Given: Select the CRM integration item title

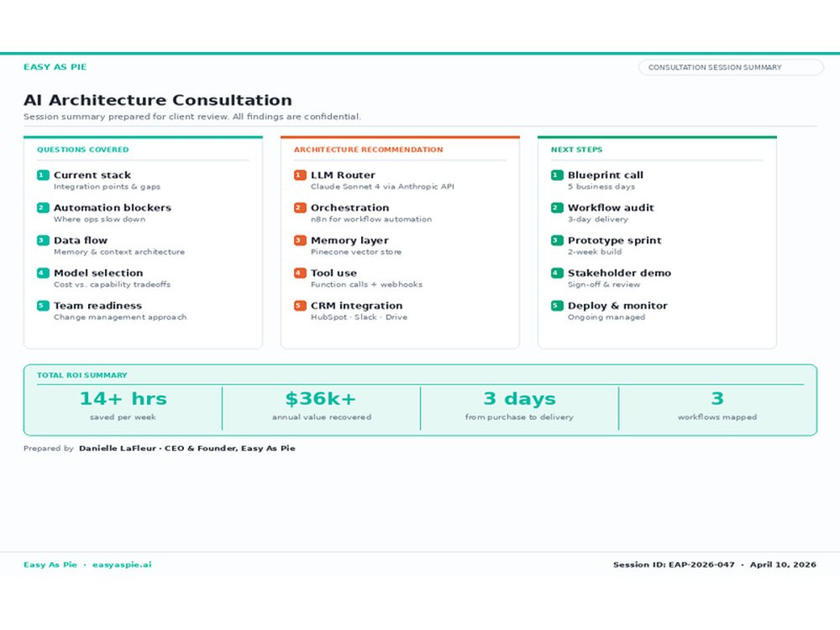Looking at the screenshot, I should click(357, 306).
